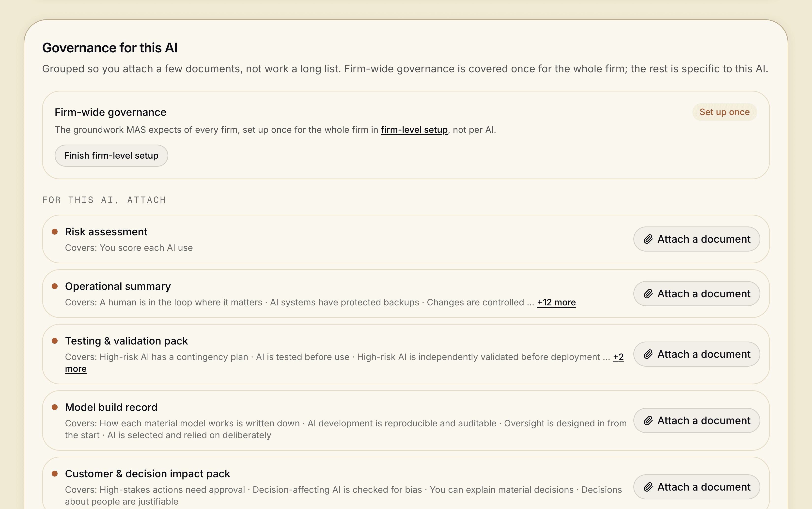Click the Finish firm-level setup button

pos(111,155)
